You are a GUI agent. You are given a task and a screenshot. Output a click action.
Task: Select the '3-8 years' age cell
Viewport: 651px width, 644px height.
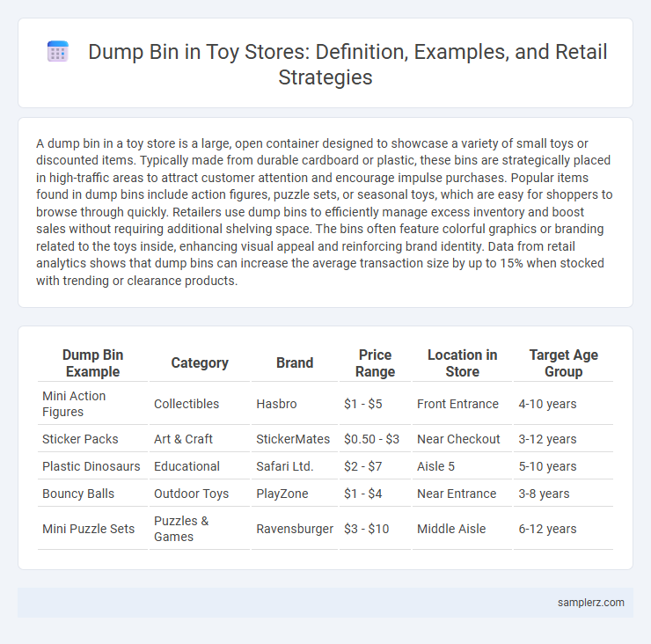(563, 494)
